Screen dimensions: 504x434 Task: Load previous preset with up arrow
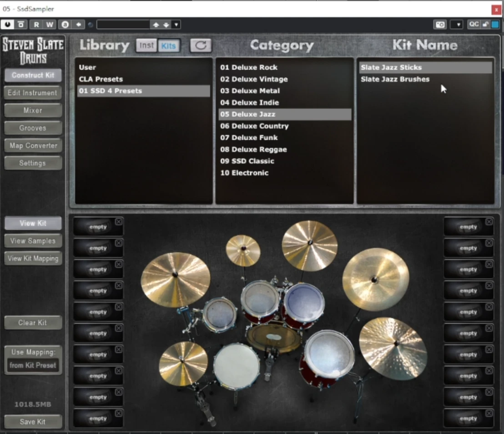[156, 25]
